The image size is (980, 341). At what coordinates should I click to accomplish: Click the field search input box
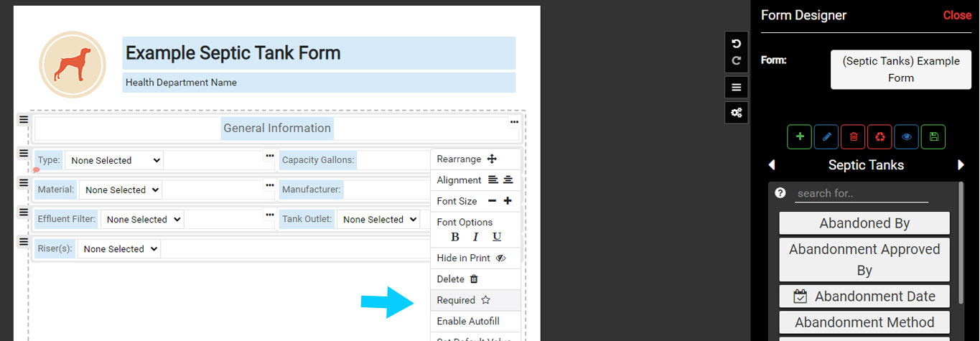coord(860,193)
